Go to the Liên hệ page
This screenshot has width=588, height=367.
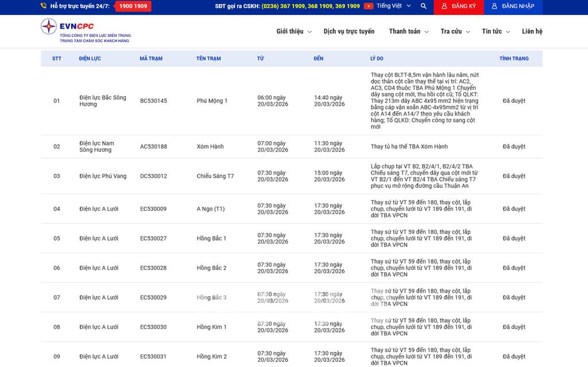click(532, 32)
